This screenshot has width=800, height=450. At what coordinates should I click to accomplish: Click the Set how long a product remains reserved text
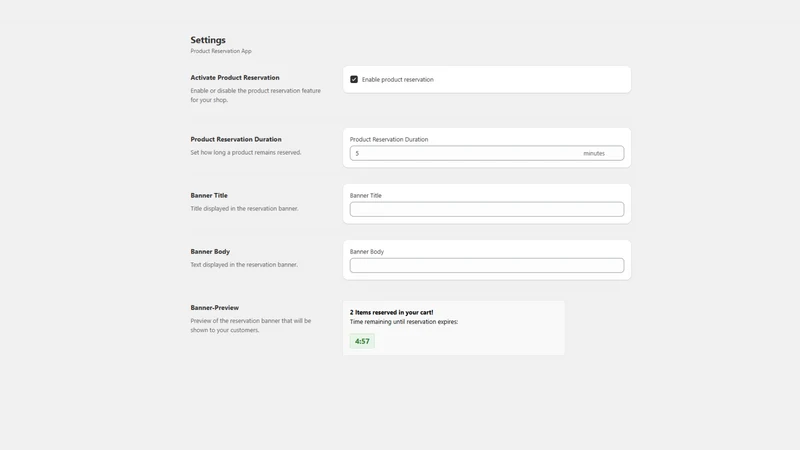point(246,153)
